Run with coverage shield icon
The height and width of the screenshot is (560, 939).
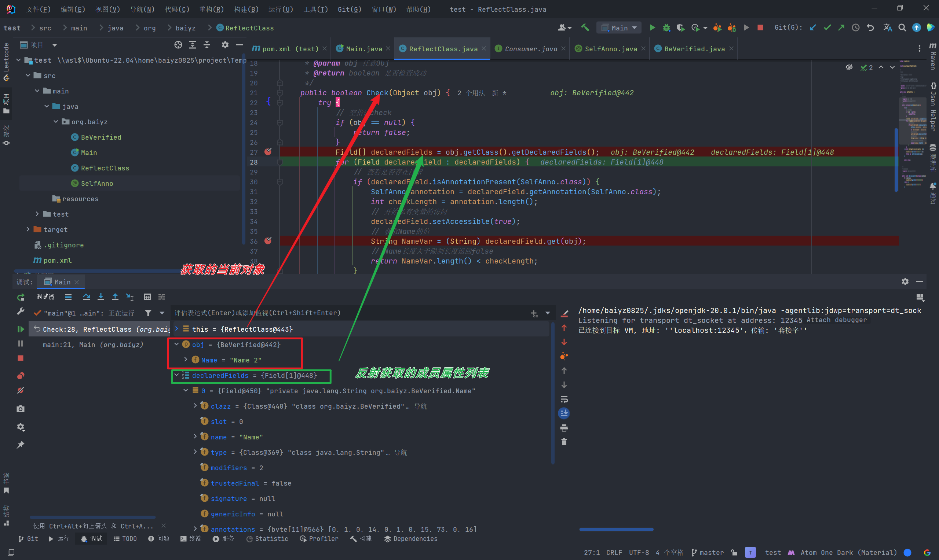tap(680, 27)
